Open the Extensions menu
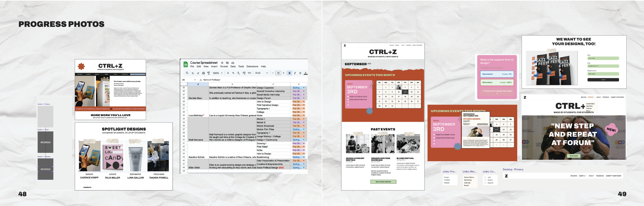This screenshot has height=206, width=644. pos(252,67)
